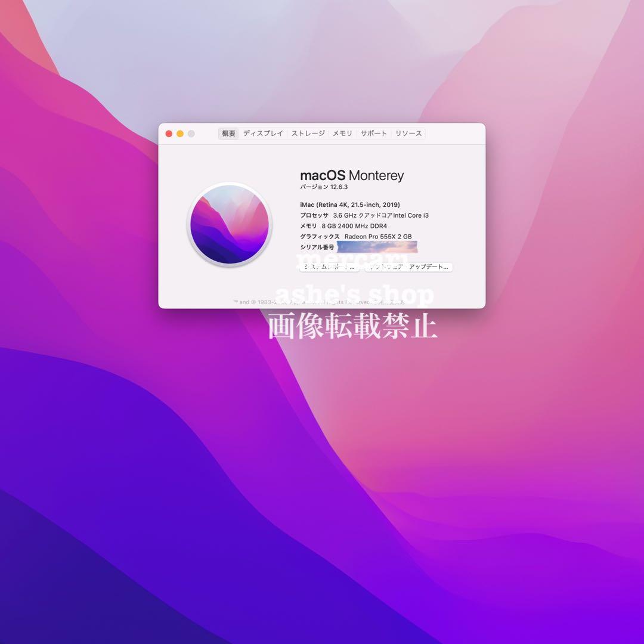This screenshot has width=644, height=644.
Task: Switch to the ディスプレイ tab
Action: 262,133
